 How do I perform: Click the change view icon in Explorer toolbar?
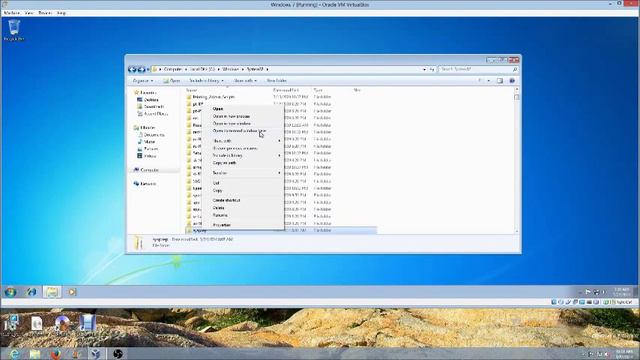[480, 81]
